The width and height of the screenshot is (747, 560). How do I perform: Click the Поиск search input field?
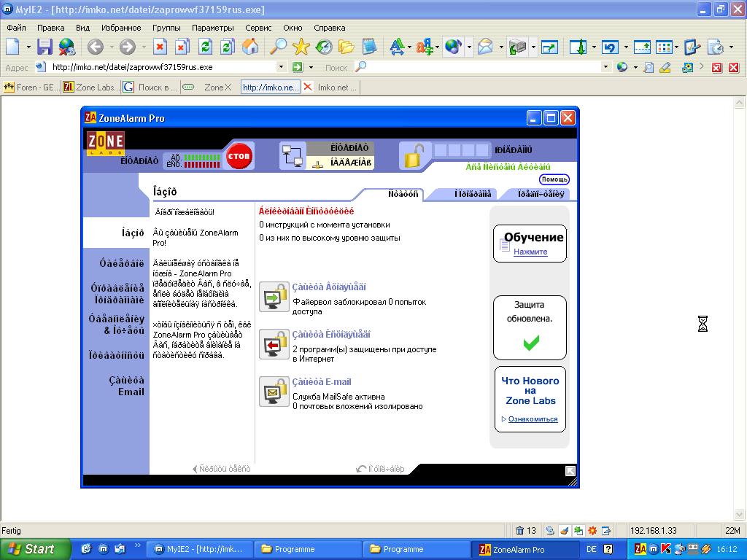(484, 67)
